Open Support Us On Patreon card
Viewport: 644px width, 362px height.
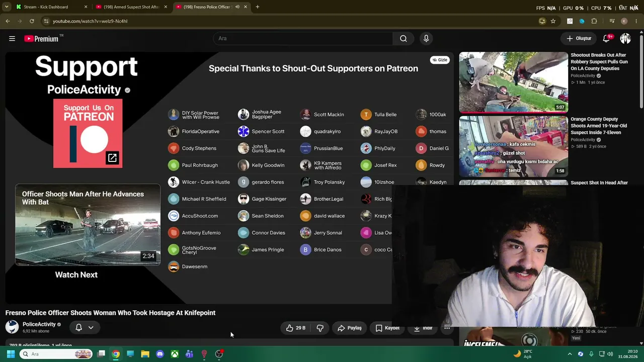coord(88,133)
